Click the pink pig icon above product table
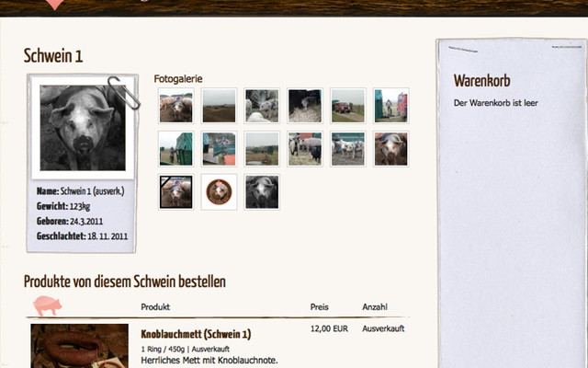588x368 pixels. (x=47, y=305)
